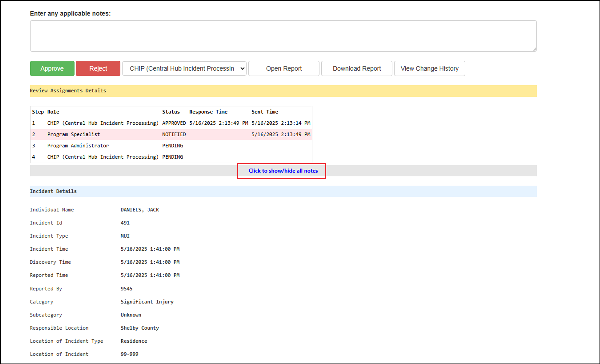Click the red Reject button

(98, 69)
